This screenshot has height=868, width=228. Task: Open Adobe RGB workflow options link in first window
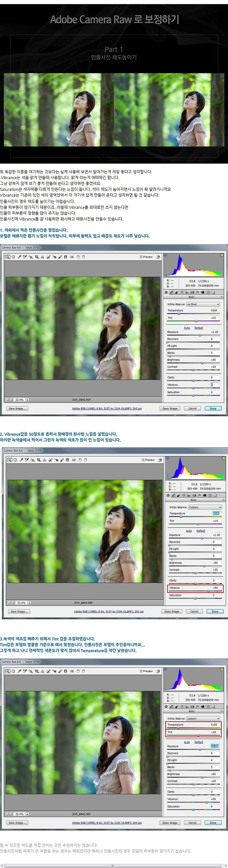(x=107, y=409)
